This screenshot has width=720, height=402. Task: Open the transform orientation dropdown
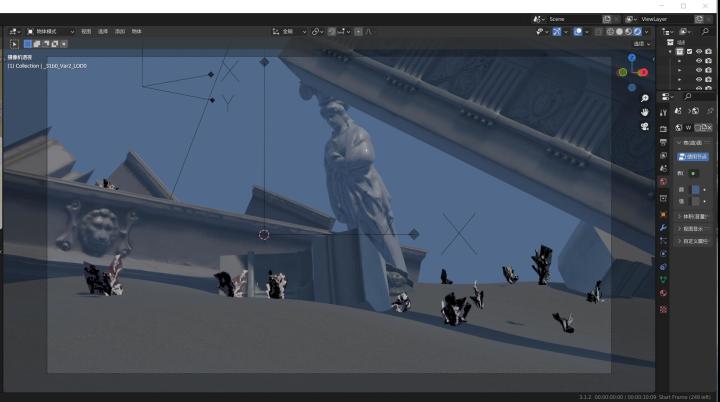tap(289, 32)
